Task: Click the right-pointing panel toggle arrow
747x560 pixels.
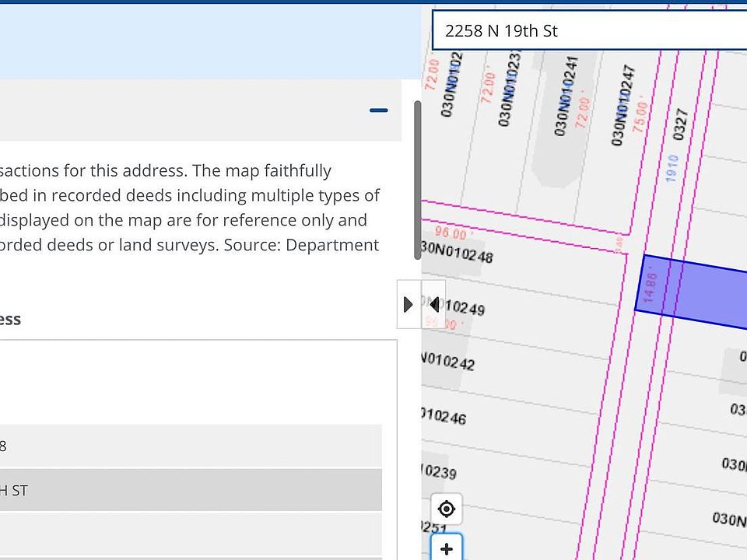Action: click(x=409, y=304)
